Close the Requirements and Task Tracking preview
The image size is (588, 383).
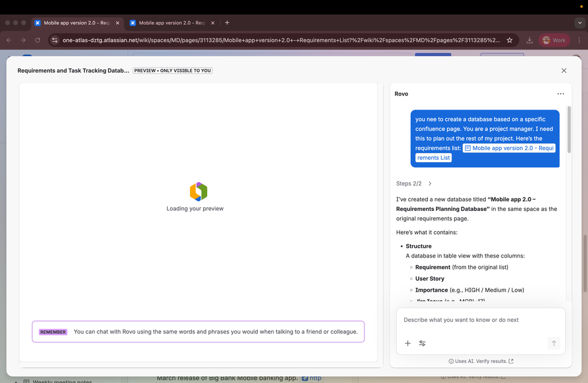pyautogui.click(x=563, y=70)
